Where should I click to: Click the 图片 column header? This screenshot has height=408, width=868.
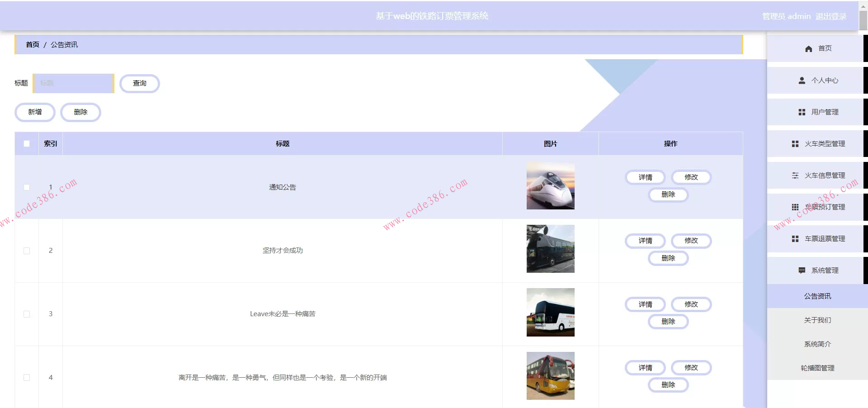550,144
